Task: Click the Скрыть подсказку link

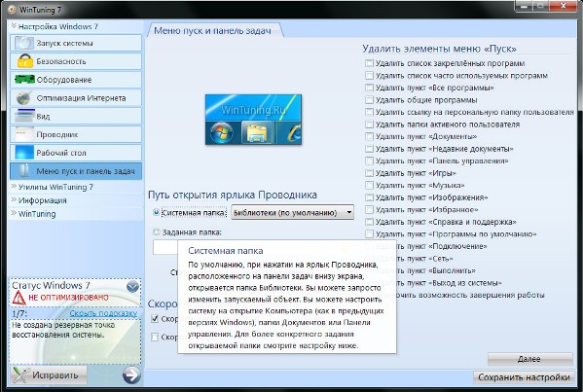Action: [103, 313]
